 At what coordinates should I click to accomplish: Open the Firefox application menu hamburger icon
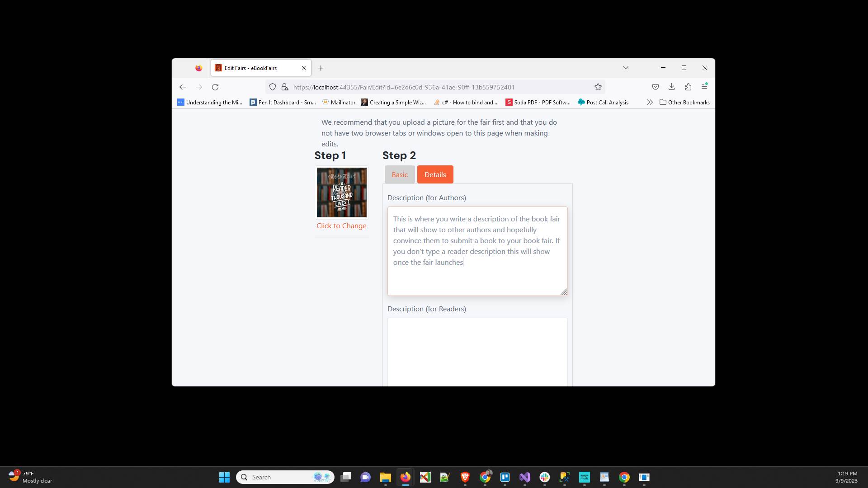(x=704, y=87)
